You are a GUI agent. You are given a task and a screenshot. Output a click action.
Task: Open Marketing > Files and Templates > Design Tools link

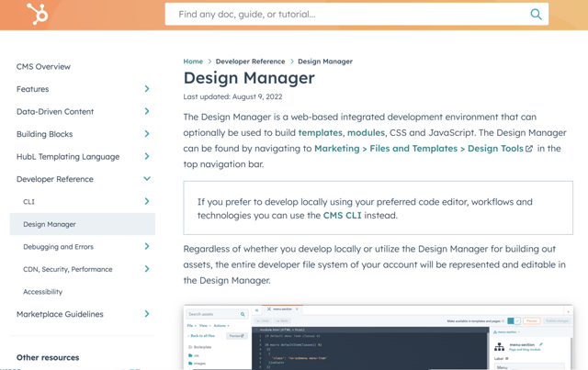pyautogui.click(x=419, y=149)
